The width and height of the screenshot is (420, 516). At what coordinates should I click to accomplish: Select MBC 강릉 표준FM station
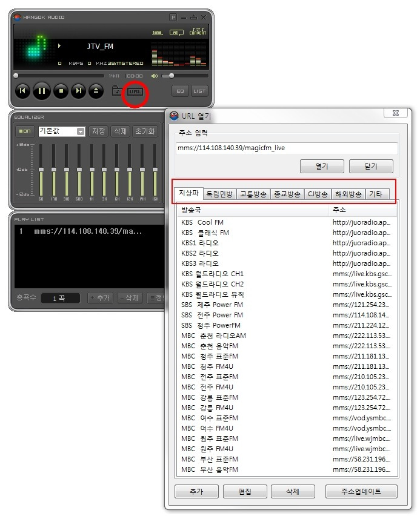click(287, 397)
